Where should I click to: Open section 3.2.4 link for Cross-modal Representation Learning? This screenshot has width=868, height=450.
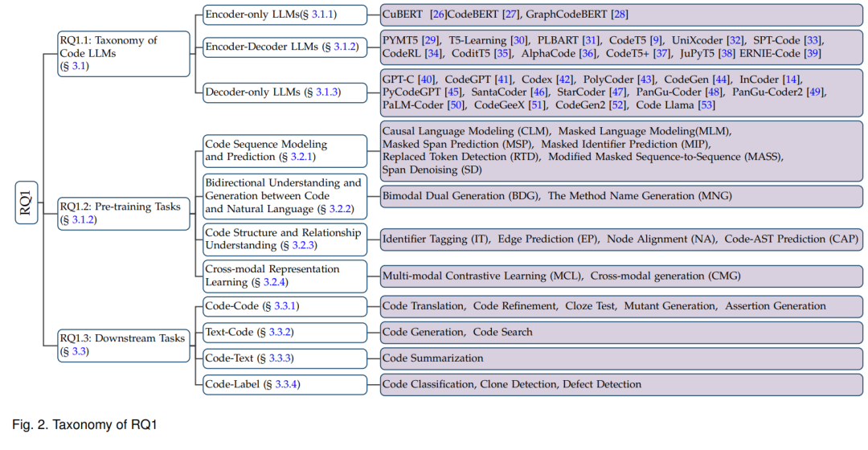(274, 282)
